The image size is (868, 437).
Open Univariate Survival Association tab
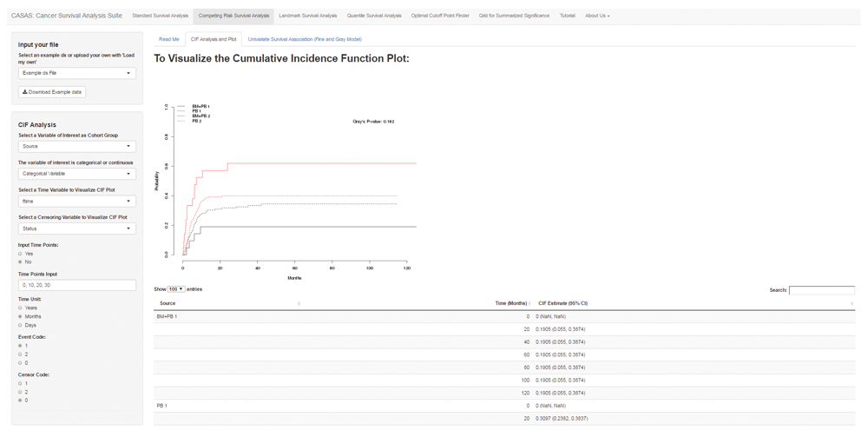coord(304,39)
